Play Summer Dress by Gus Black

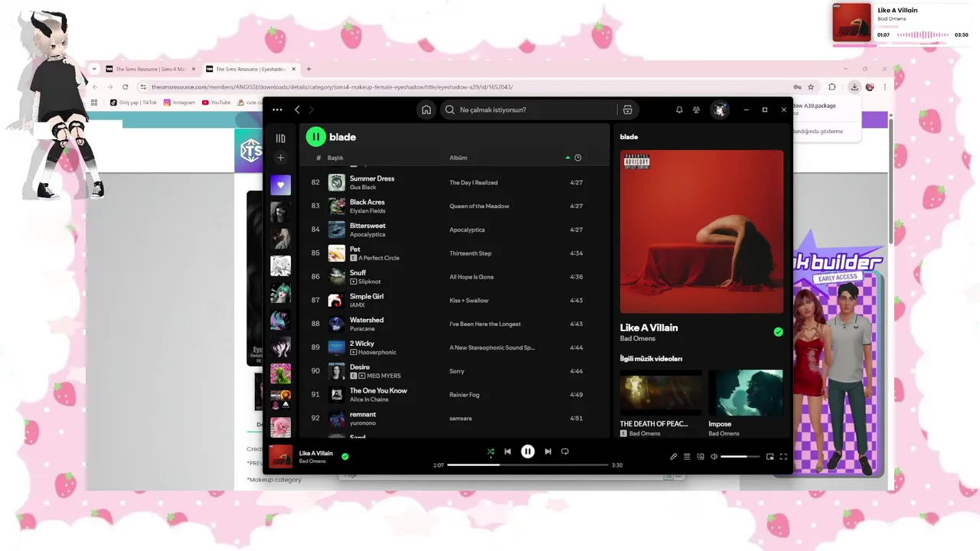pos(455,182)
